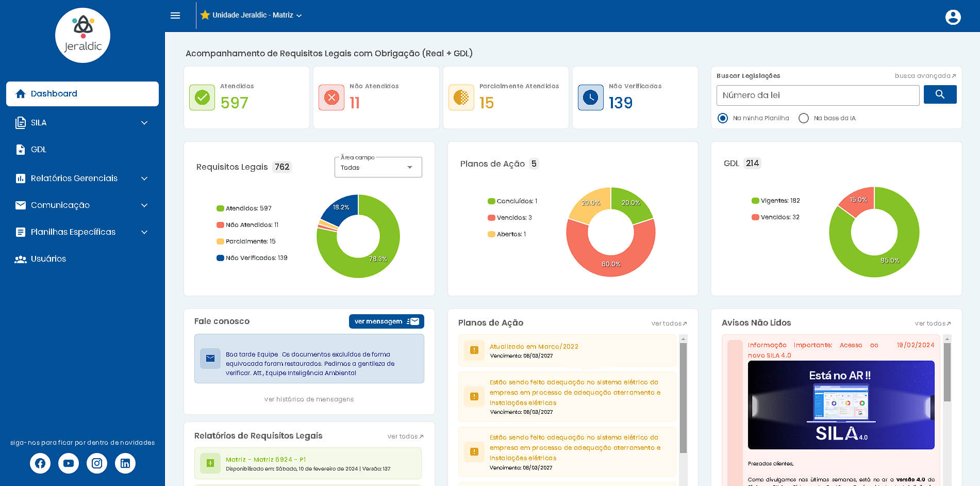
Task: Open the Unidade Jeraldic - Matriz dropdown
Action: pos(251,15)
